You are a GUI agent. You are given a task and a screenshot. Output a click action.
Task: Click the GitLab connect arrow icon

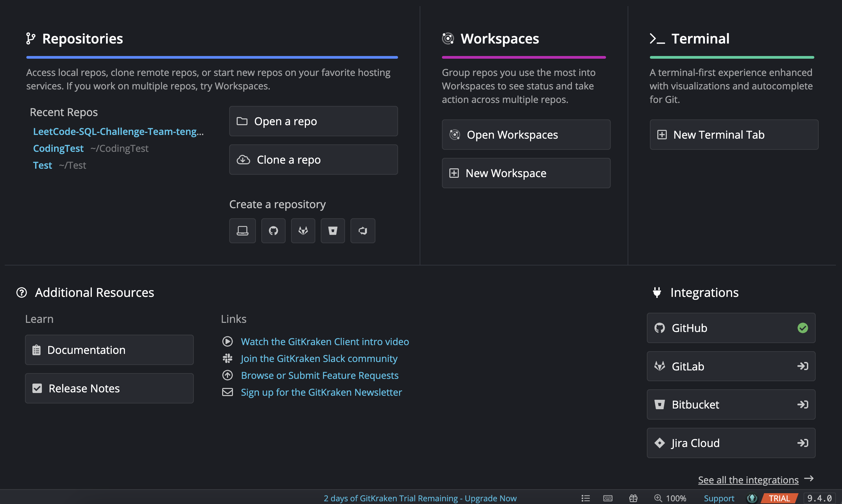(802, 366)
